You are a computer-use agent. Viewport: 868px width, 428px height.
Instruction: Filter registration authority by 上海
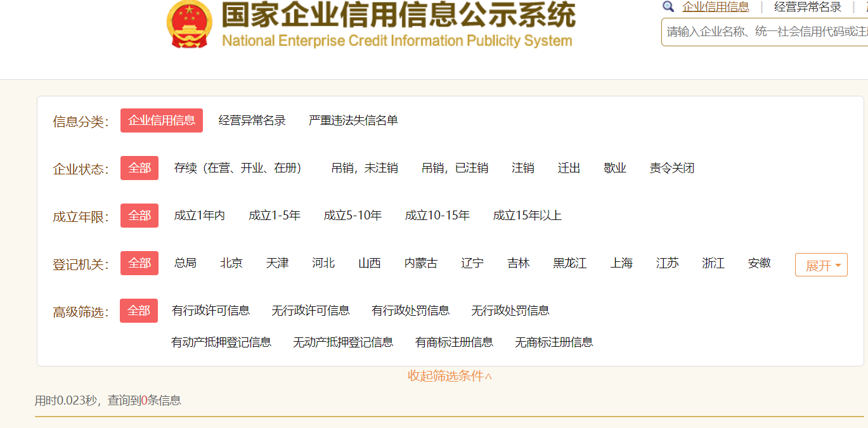pyautogui.click(x=621, y=263)
